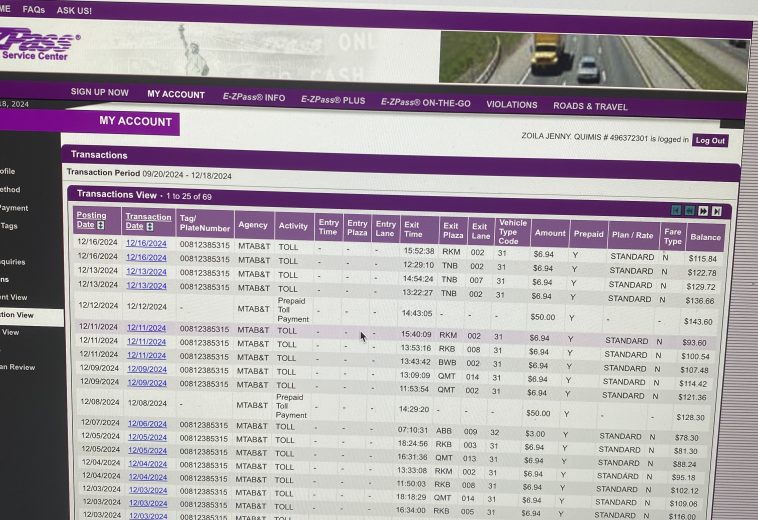Viewport: 758px width, 520px height.
Task: Click the Balance column header
Action: tap(705, 237)
